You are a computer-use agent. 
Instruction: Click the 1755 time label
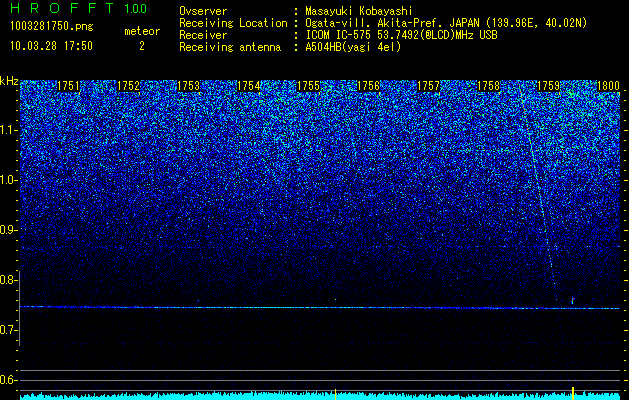point(308,86)
